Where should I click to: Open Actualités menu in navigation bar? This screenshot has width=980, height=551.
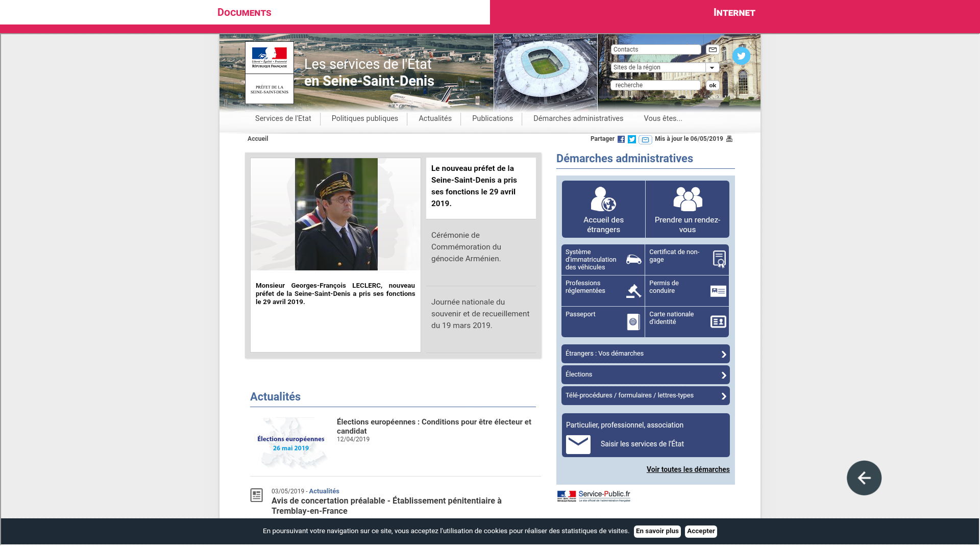click(435, 118)
